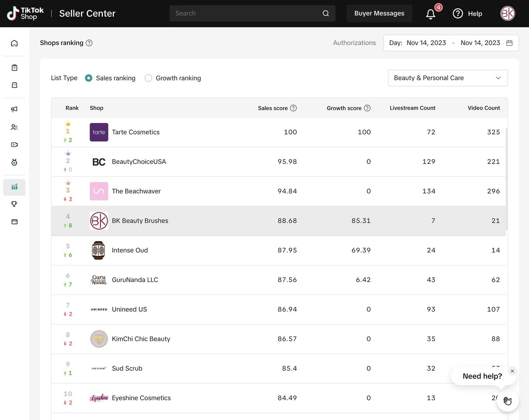Click the Seller Center title
Screen dimensions: 529x420
pos(87,14)
